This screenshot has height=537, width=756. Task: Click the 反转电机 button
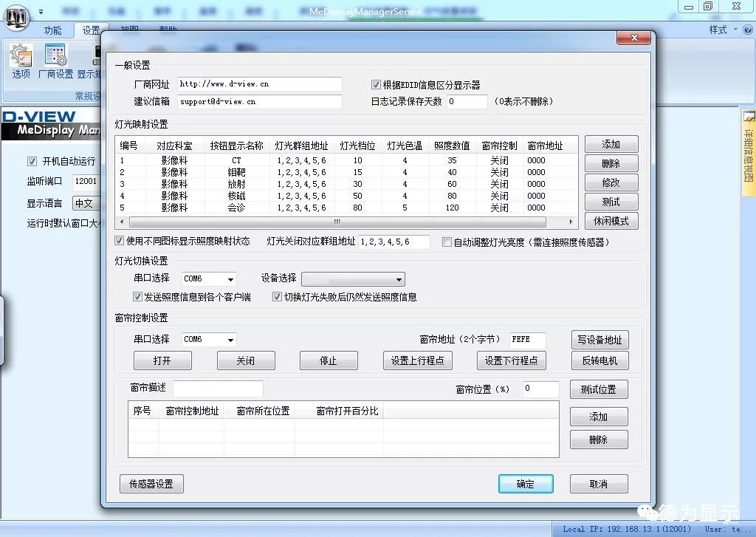tap(599, 360)
